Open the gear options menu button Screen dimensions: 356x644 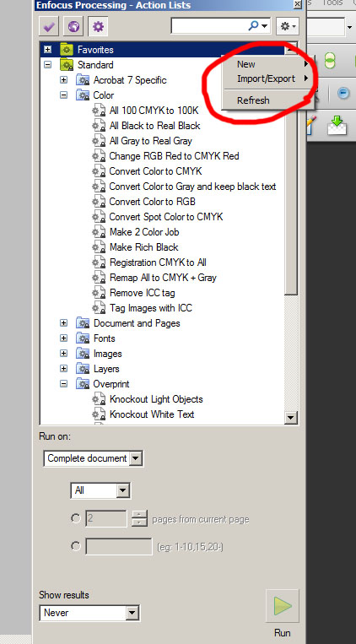tap(287, 26)
